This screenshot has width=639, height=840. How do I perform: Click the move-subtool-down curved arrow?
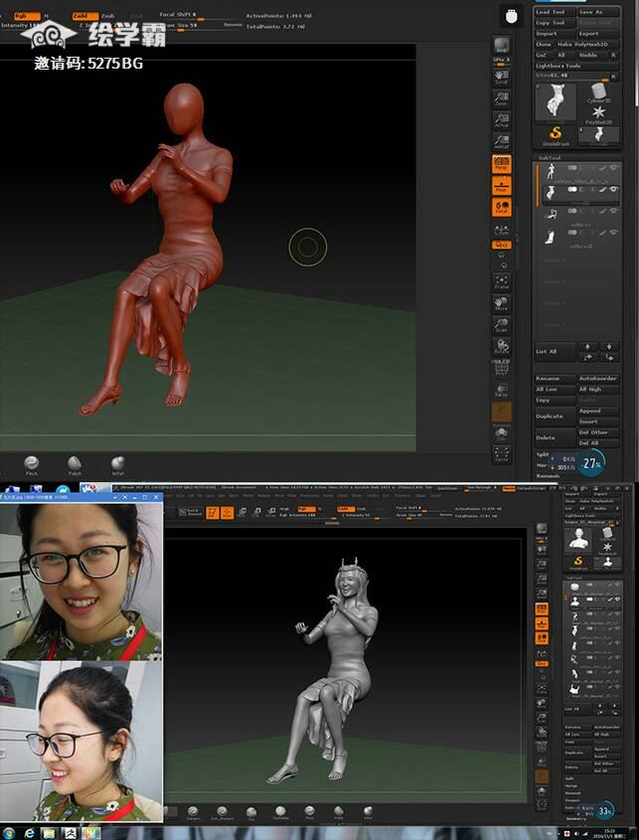coord(609,357)
